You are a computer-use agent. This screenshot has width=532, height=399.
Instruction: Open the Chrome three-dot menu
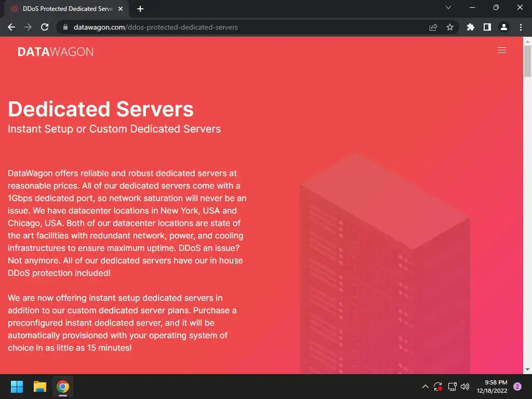tap(521, 27)
